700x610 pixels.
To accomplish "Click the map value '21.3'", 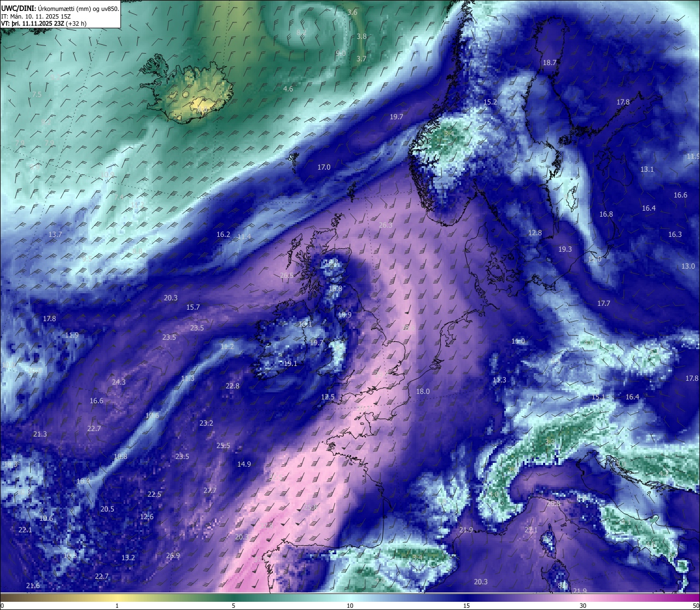I will pyautogui.click(x=40, y=434).
